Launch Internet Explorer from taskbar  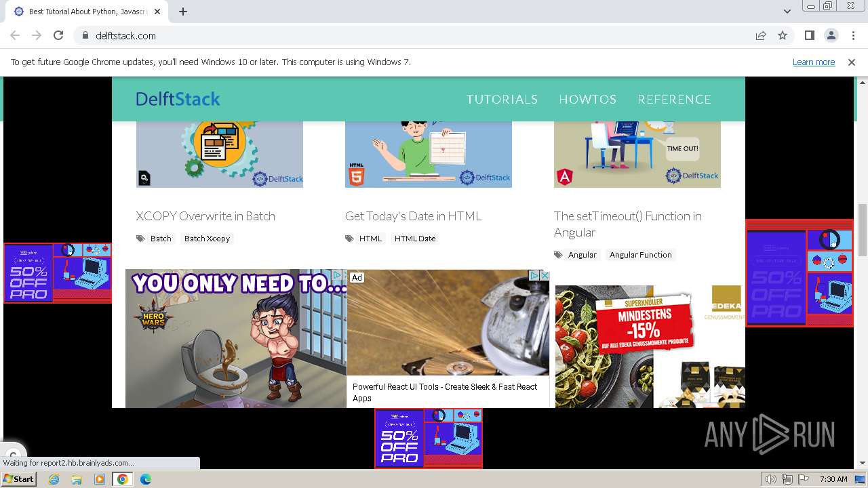pos(54,479)
